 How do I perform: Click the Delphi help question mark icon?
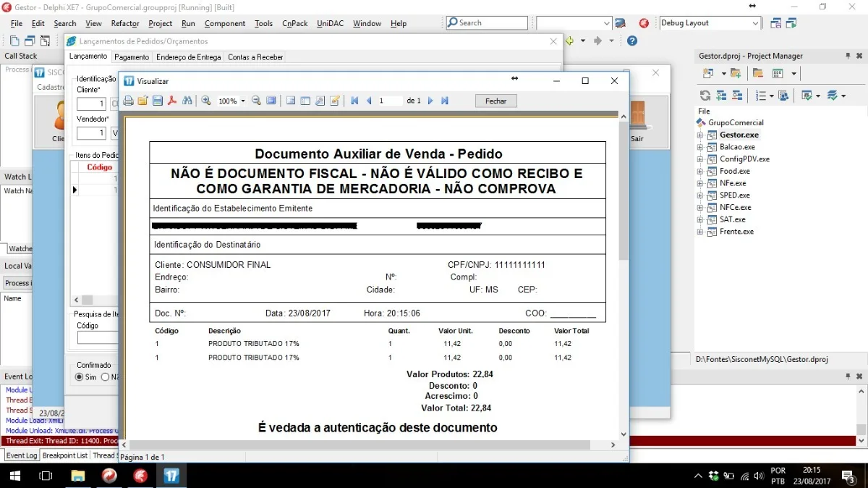[x=632, y=41]
